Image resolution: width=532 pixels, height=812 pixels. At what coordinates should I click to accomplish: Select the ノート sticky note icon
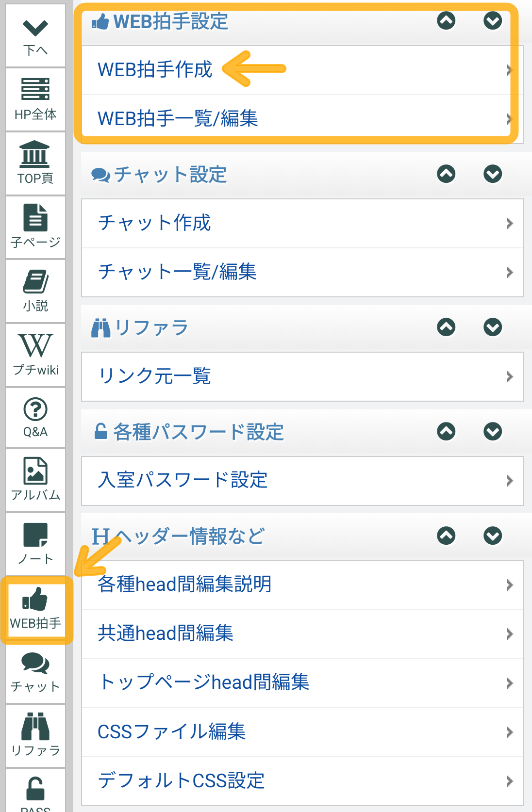tap(35, 543)
